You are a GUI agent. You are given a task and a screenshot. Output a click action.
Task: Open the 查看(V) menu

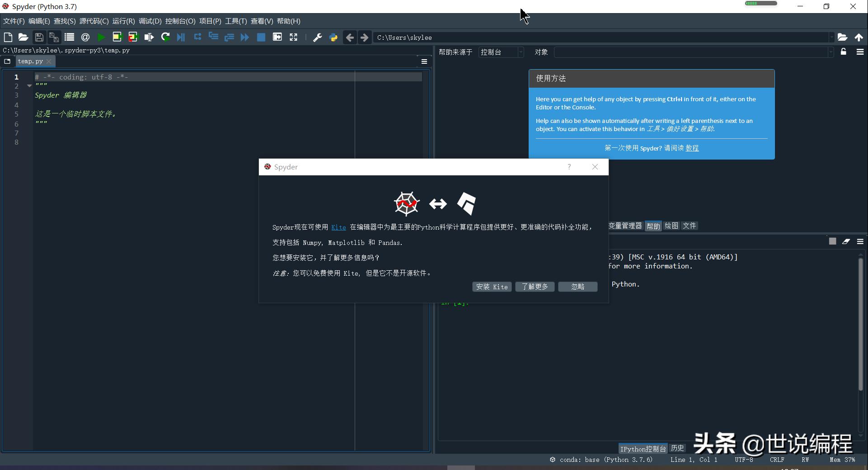click(262, 21)
